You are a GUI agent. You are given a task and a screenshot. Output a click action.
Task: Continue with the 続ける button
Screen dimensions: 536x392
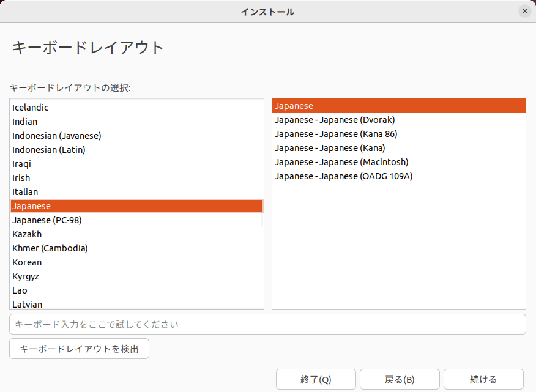tap(484, 379)
